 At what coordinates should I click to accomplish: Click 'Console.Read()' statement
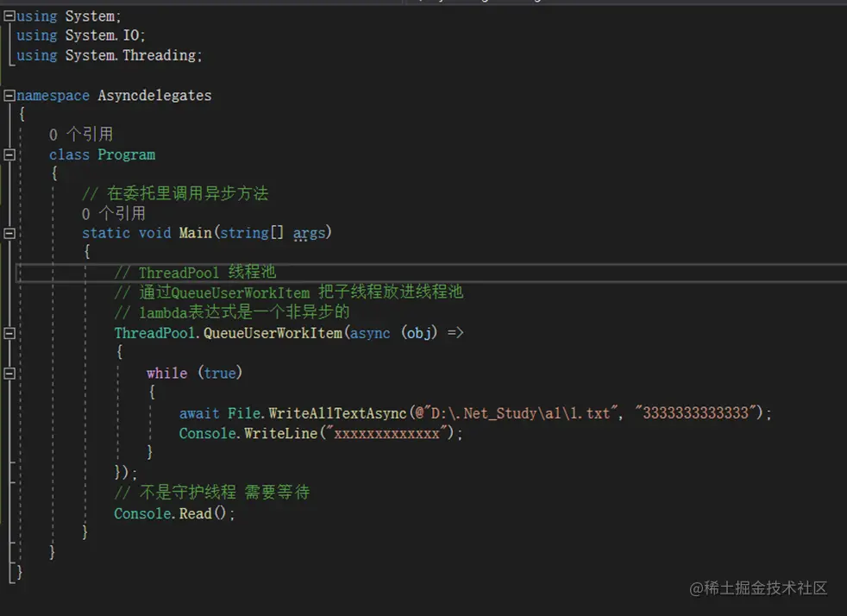coord(174,513)
